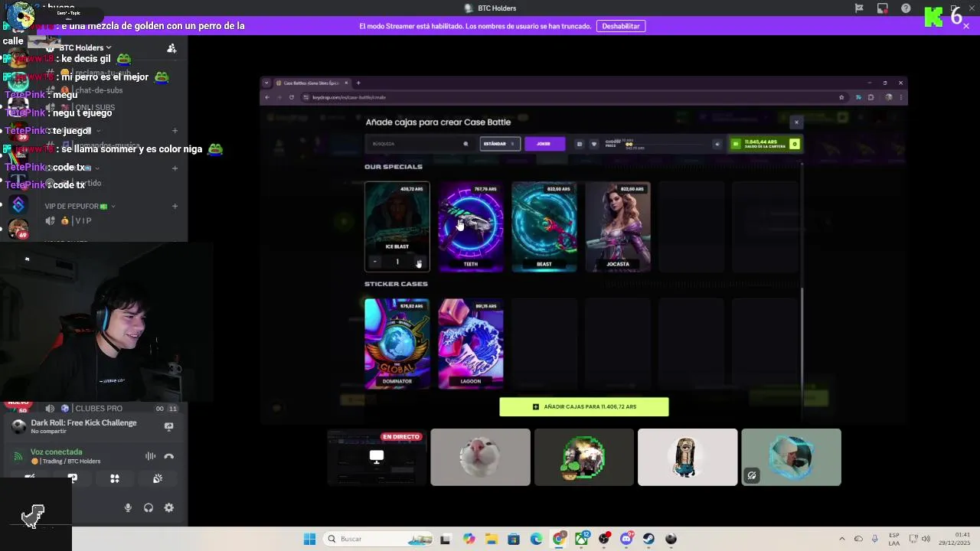Close the Case Battles browser tab
The width and height of the screenshot is (980, 551).
346,83
